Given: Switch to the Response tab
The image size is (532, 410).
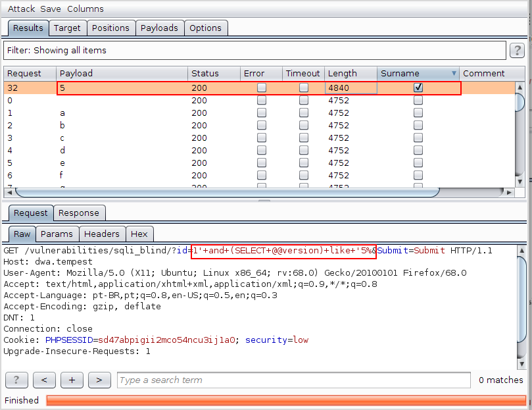Looking at the screenshot, I should 79,213.
